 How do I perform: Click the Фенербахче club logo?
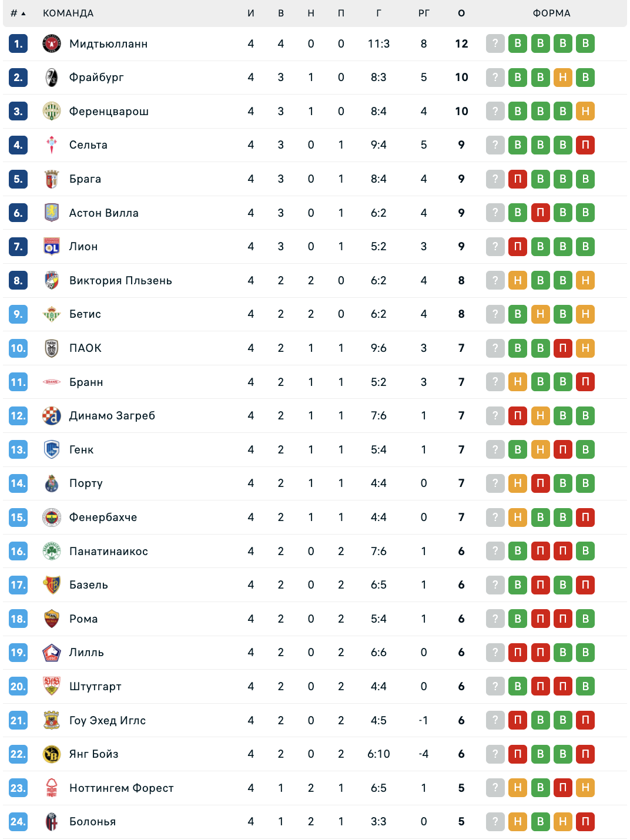52,518
